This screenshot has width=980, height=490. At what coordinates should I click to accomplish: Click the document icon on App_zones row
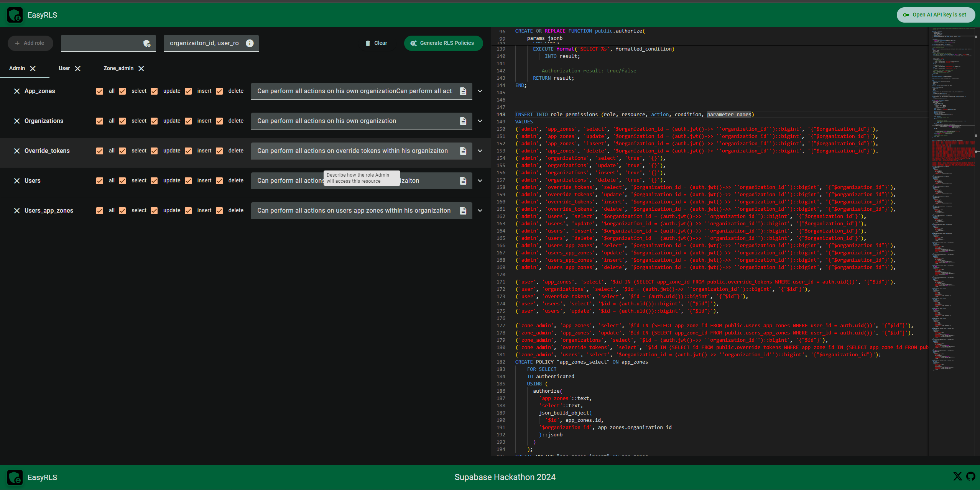click(x=463, y=91)
